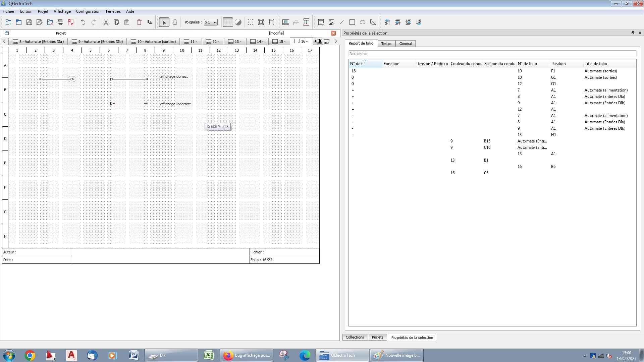
Task: Click the undo arrow icon
Action: (x=83, y=22)
